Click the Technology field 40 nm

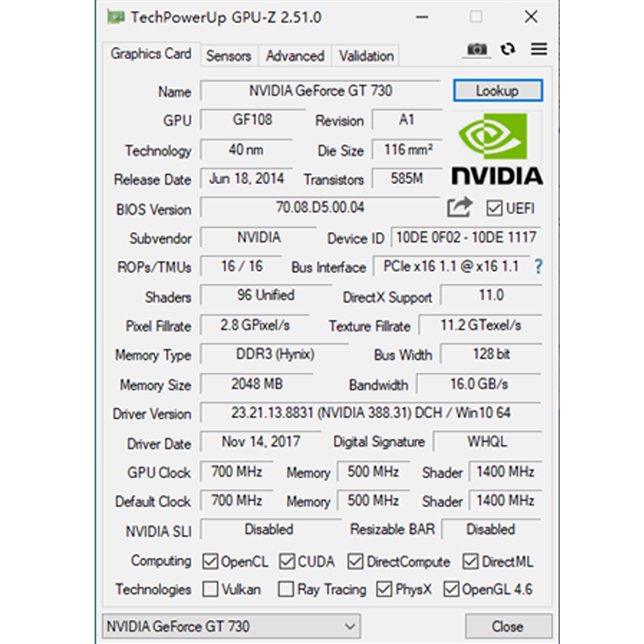click(246, 150)
